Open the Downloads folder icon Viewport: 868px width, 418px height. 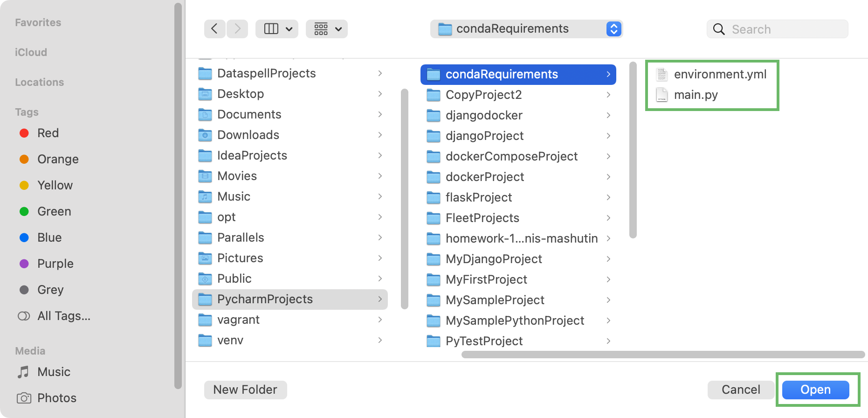pos(205,135)
